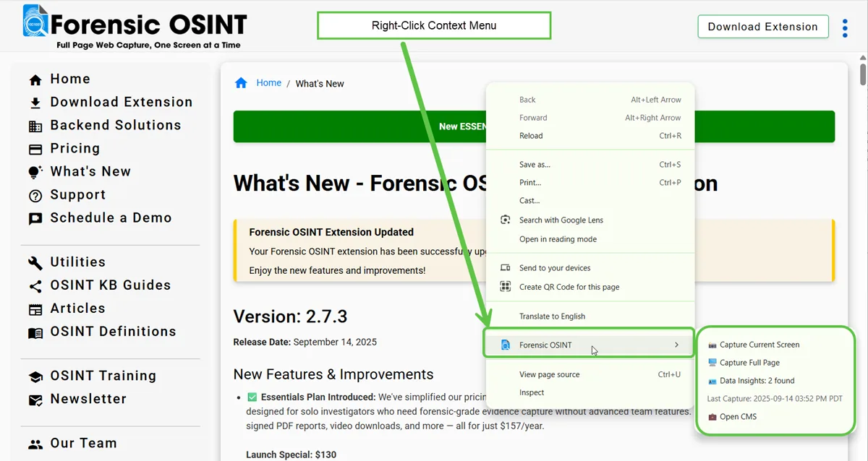Click the Support question mark icon

[x=35, y=195]
